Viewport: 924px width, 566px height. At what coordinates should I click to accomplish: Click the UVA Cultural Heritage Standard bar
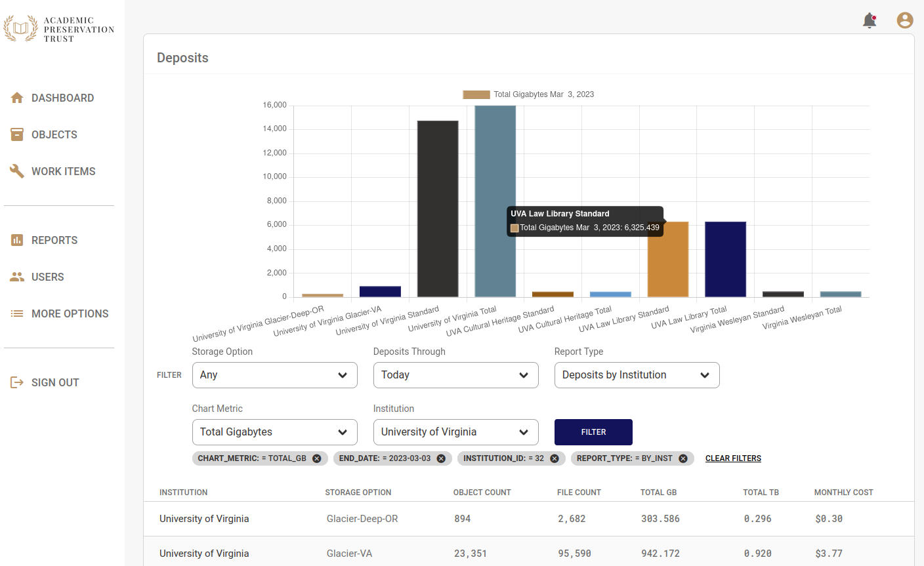tap(553, 294)
